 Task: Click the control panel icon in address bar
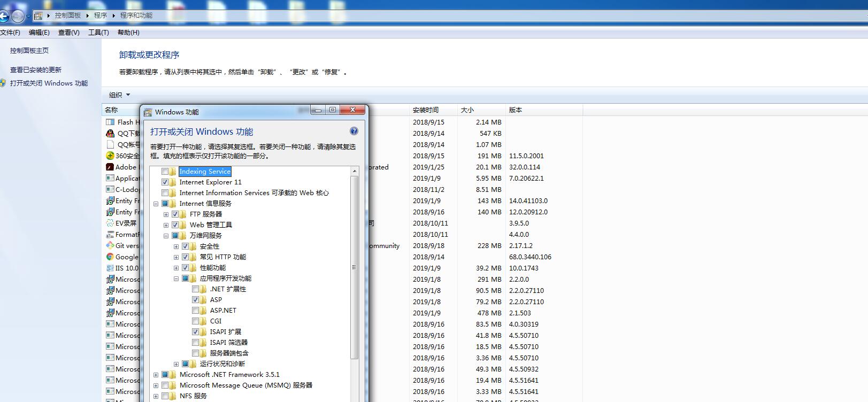tap(39, 16)
